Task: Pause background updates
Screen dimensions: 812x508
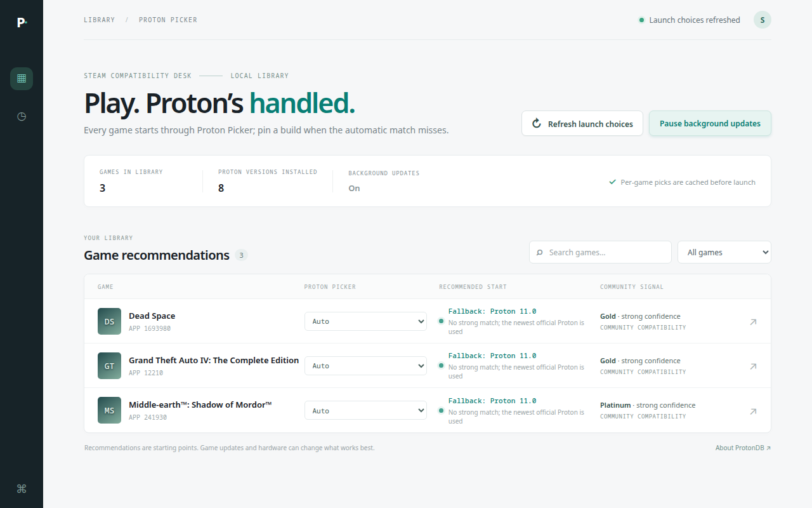Action: [x=710, y=124]
